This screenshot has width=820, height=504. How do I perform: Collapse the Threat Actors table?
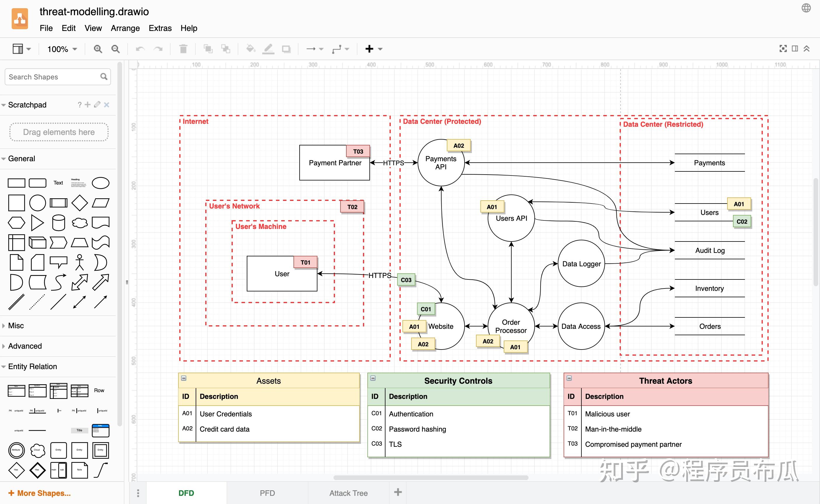point(569,378)
